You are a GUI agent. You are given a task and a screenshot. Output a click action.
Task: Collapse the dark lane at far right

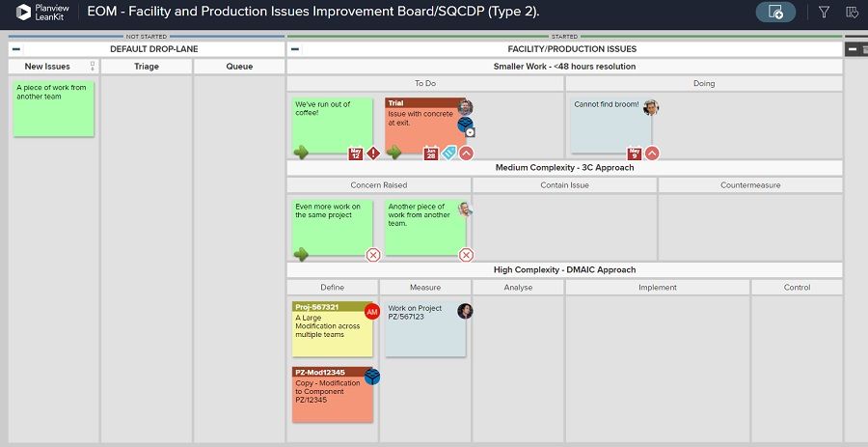coord(853,49)
